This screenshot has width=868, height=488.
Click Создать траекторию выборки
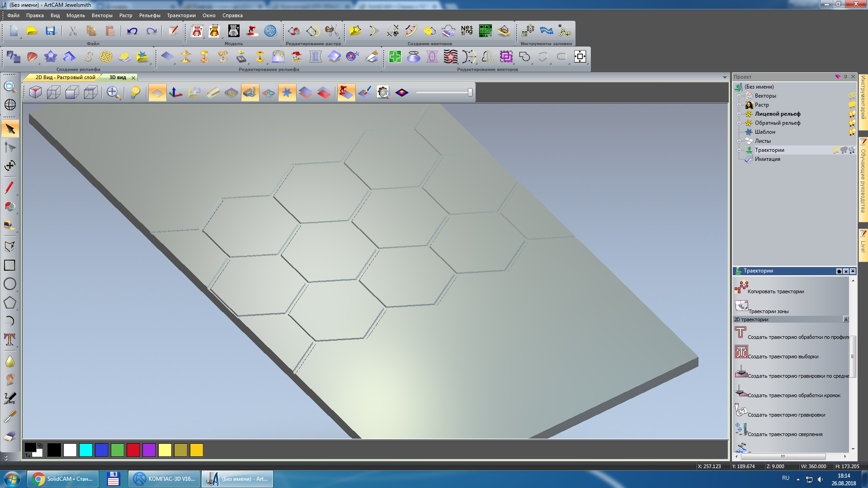pyautogui.click(x=783, y=357)
